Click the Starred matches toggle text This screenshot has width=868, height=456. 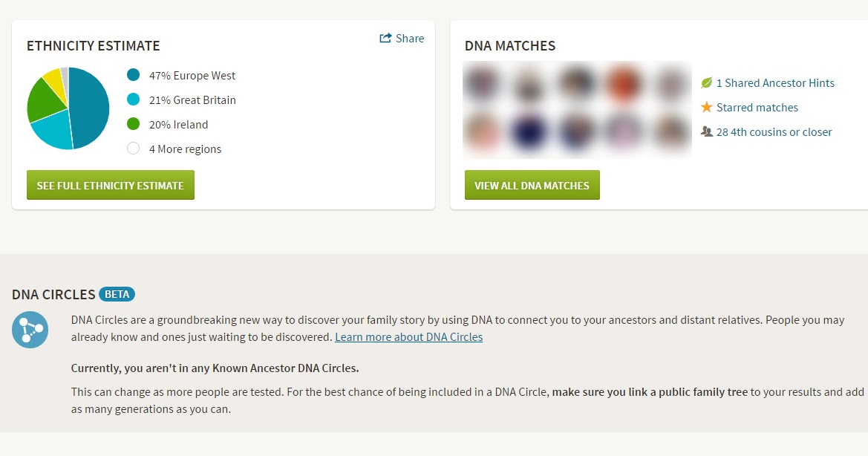pyautogui.click(x=757, y=107)
